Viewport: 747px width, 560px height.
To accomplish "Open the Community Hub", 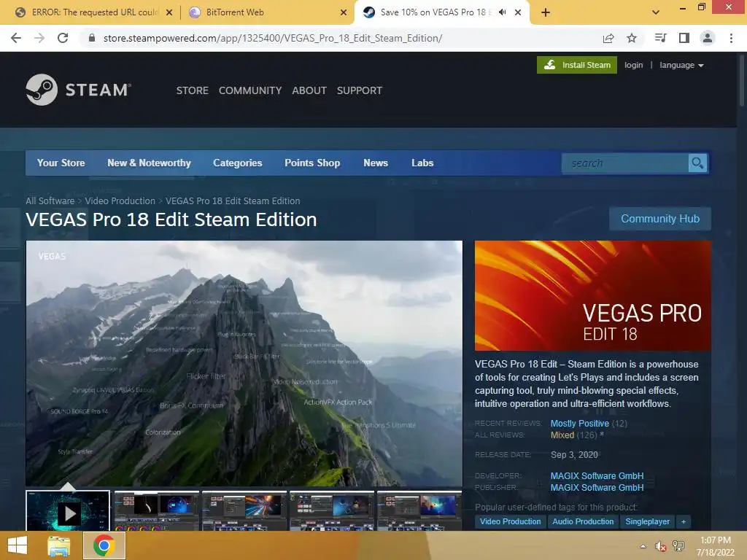I will 660,219.
